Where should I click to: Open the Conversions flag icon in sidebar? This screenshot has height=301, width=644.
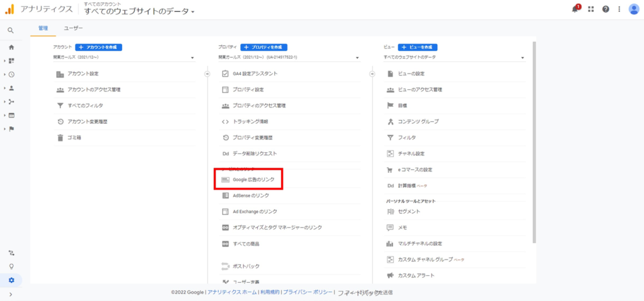11,129
